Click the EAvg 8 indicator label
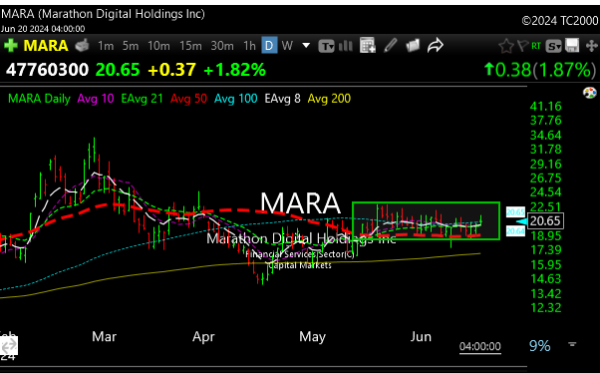Screen dimensions: 600x373 (282, 99)
